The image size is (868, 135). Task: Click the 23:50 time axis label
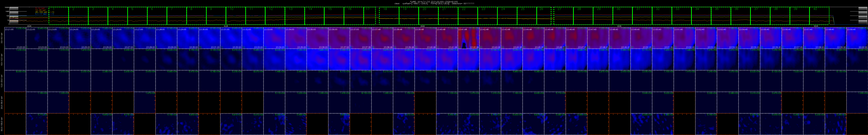(619, 26)
